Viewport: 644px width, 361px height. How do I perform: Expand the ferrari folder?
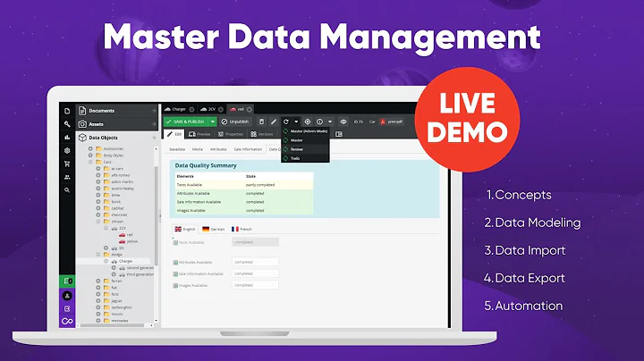[98, 281]
